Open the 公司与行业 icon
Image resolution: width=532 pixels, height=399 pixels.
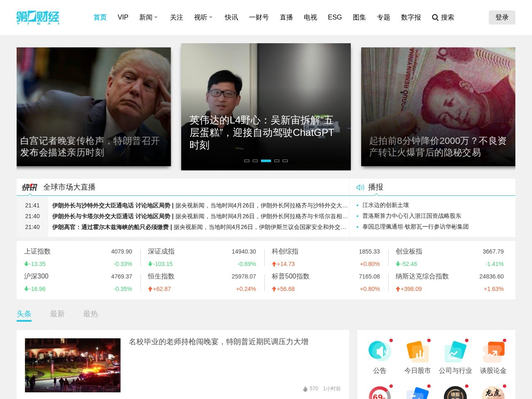(455, 351)
